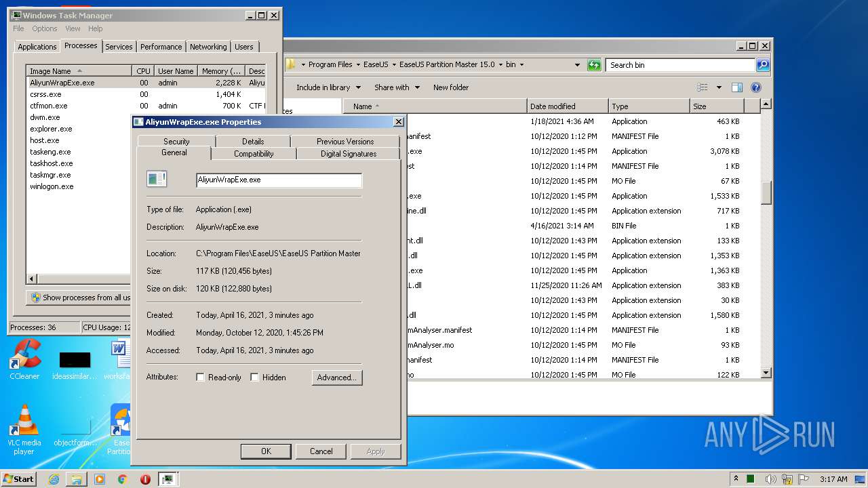868x488 pixels.
Task: Open the volume speaker tray icon
Action: pos(770,479)
